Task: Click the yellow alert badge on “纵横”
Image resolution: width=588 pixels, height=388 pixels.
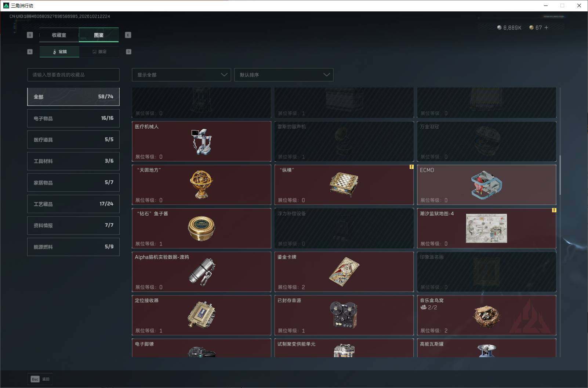Action: pos(411,167)
